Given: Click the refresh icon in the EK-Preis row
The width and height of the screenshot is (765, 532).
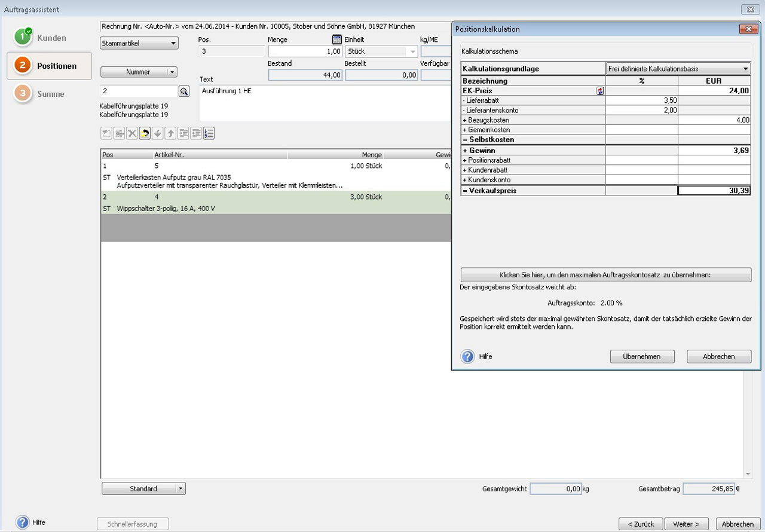Looking at the screenshot, I should coord(600,91).
